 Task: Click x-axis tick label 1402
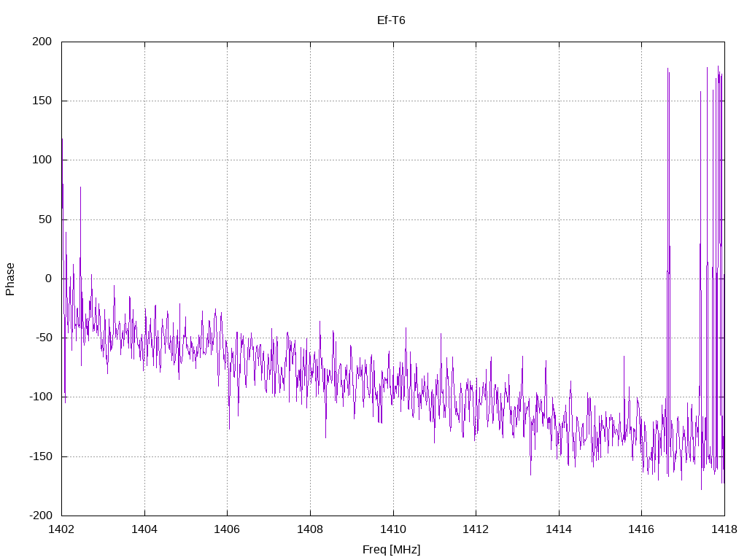pos(61,529)
